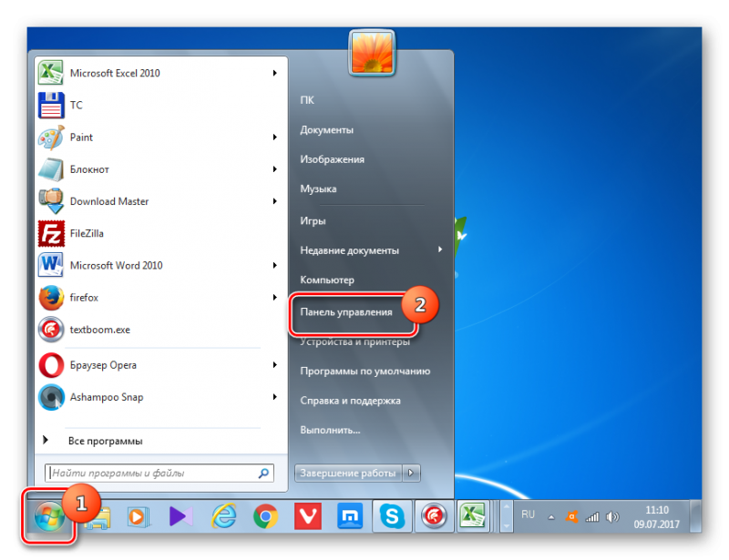This screenshot has height=560, width=729.
Task: Expand Блокнот jump list arrow
Action: pyautogui.click(x=275, y=169)
